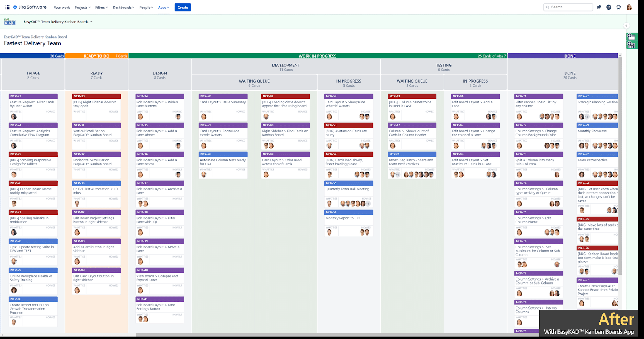
Task: Expand the Projects dropdown
Action: (83, 8)
